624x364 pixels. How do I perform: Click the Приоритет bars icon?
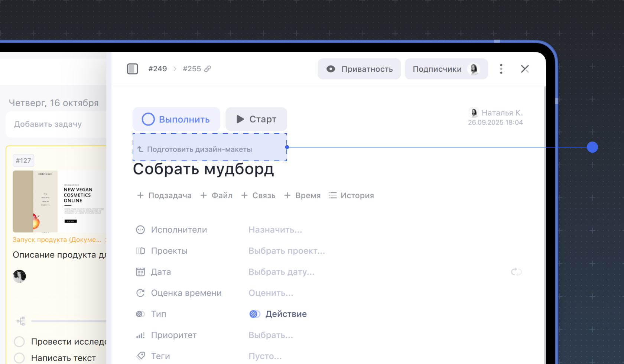[140, 335]
